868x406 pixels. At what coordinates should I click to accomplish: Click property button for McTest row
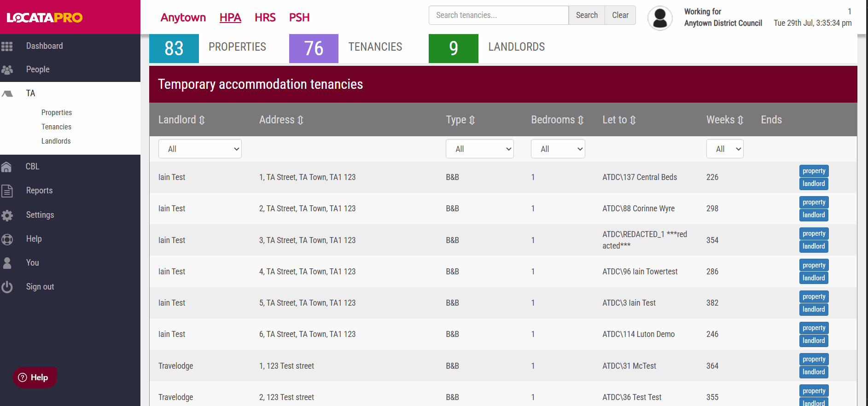coord(814,360)
